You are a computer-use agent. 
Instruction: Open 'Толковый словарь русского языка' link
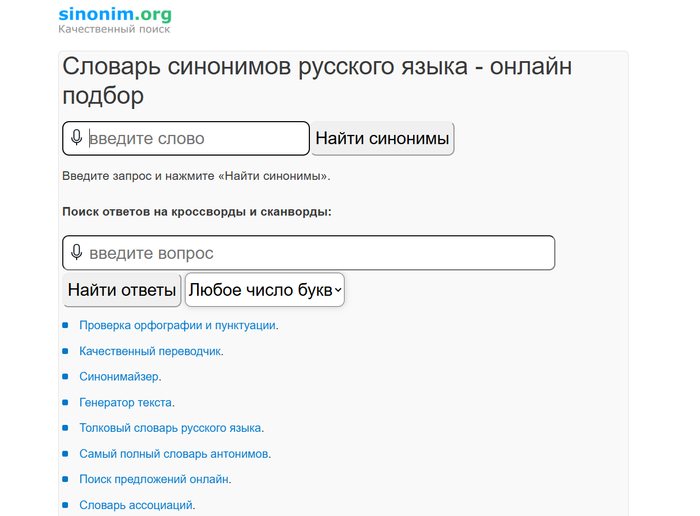[x=171, y=428]
